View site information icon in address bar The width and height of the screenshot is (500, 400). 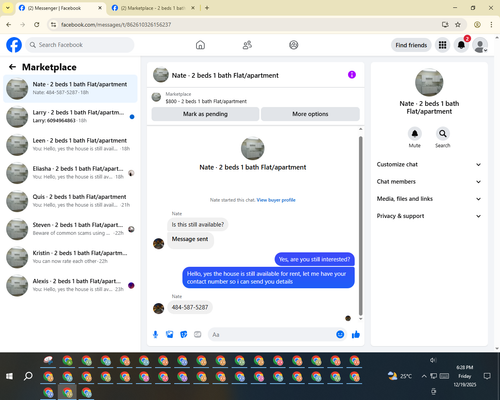click(53, 24)
